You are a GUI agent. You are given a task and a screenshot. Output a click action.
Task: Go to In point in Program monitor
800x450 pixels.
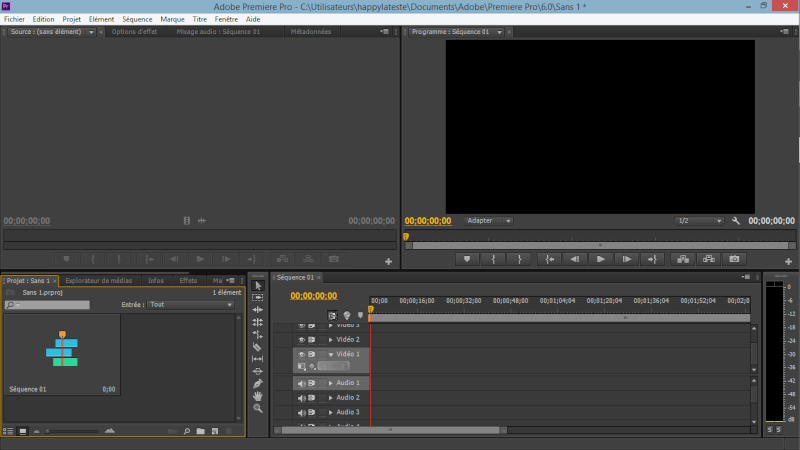coord(549,259)
